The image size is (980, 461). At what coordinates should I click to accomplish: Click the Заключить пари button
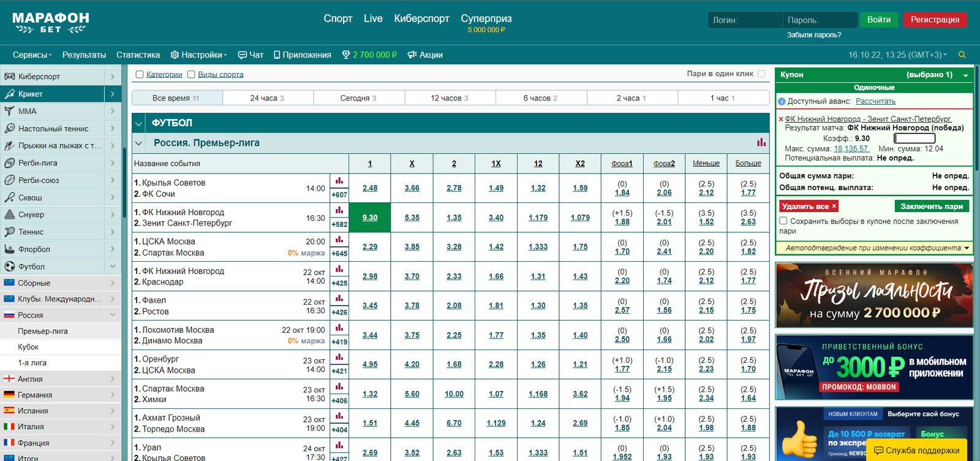(x=932, y=206)
